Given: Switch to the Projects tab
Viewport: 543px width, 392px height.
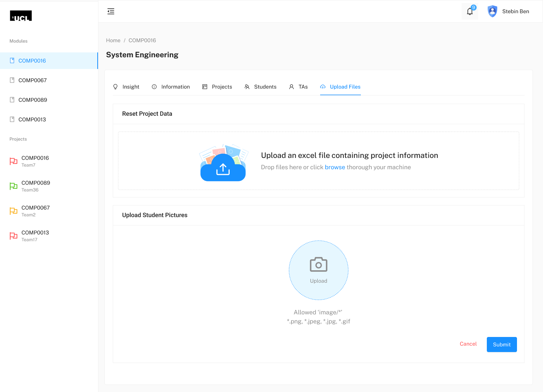Looking at the screenshot, I should pos(217,87).
